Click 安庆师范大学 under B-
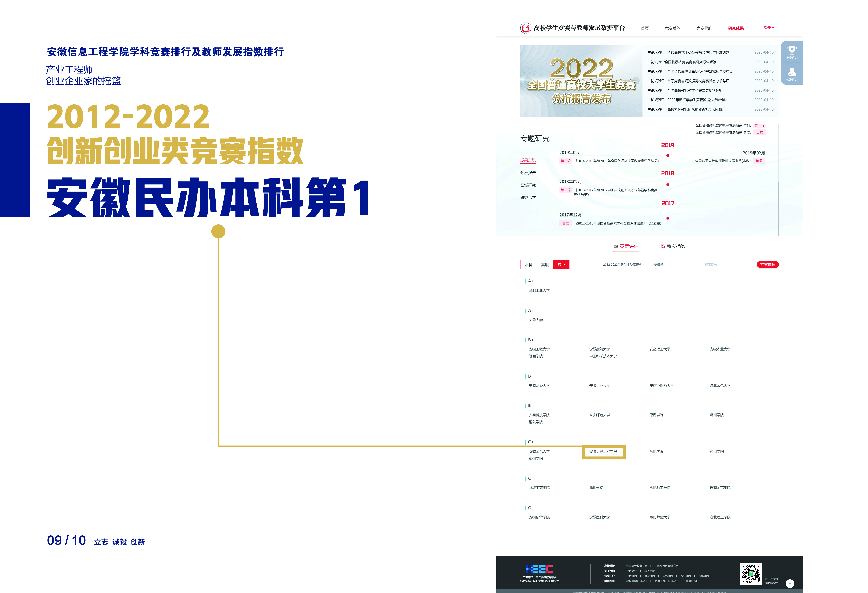 [599, 415]
